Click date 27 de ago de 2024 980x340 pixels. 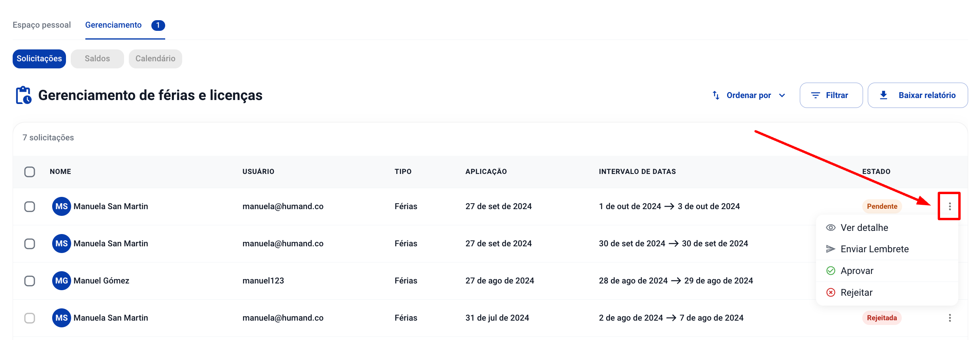pos(499,281)
